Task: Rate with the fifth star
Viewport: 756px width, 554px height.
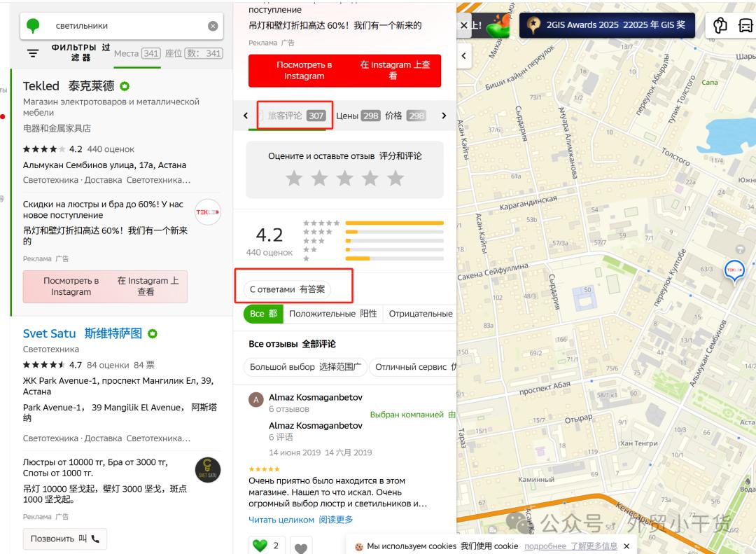Action: pyautogui.click(x=395, y=179)
